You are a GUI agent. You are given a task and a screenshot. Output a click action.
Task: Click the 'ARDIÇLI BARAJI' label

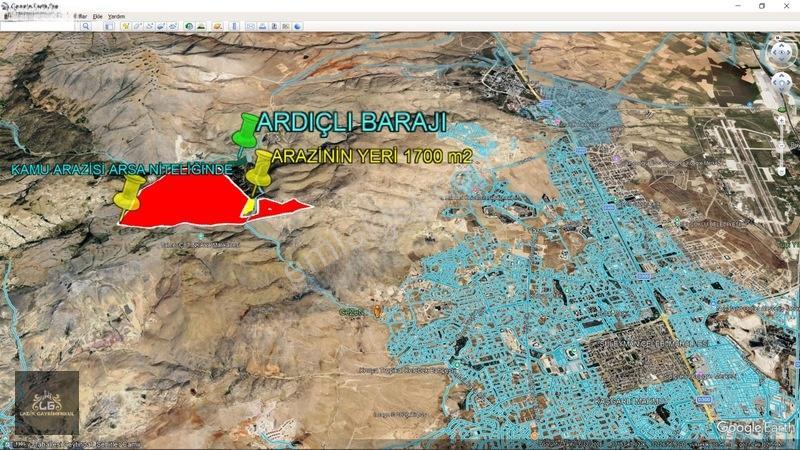click(x=352, y=122)
